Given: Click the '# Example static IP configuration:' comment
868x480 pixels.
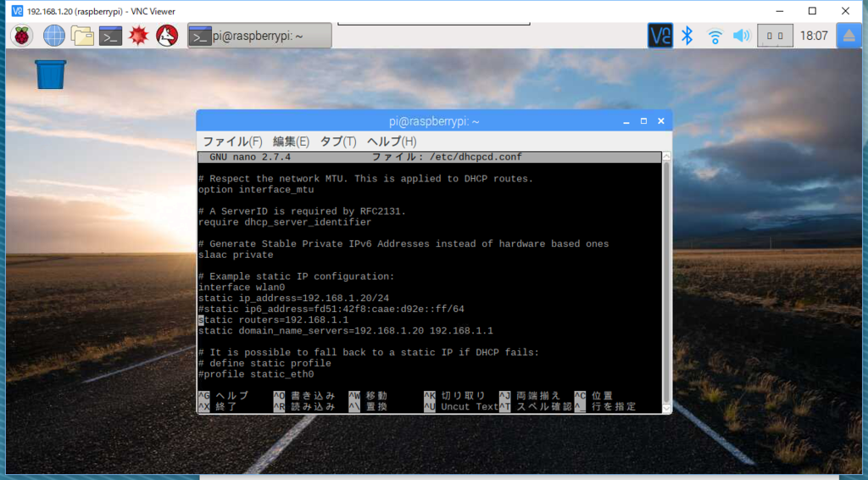Looking at the screenshot, I should pyautogui.click(x=296, y=276).
